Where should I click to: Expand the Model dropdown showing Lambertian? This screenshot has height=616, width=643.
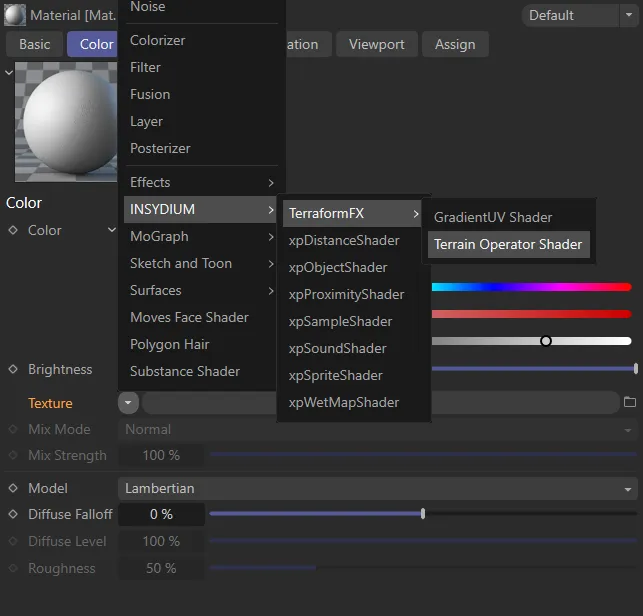coord(378,489)
